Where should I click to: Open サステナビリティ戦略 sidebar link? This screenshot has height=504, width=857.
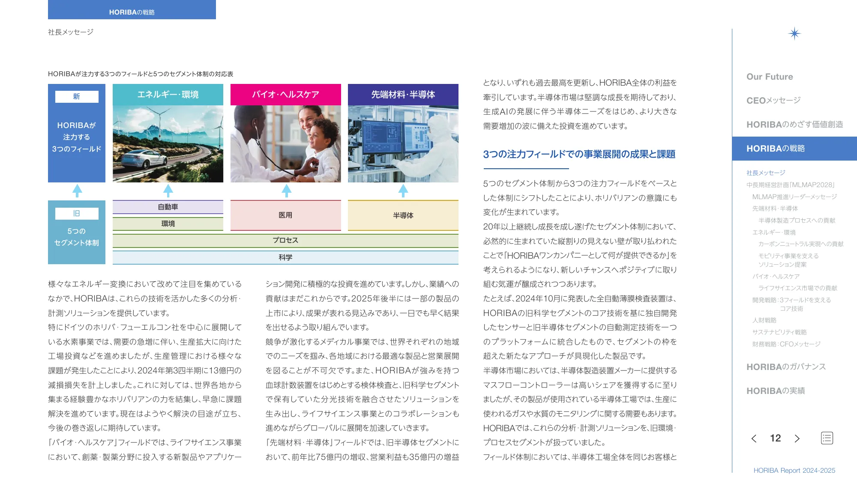[779, 332]
